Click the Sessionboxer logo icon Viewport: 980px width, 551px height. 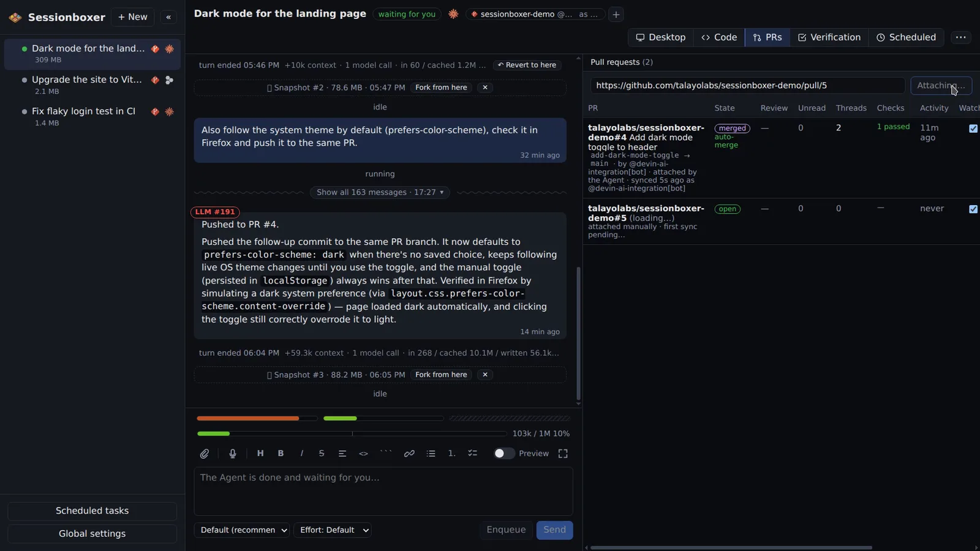tap(15, 17)
